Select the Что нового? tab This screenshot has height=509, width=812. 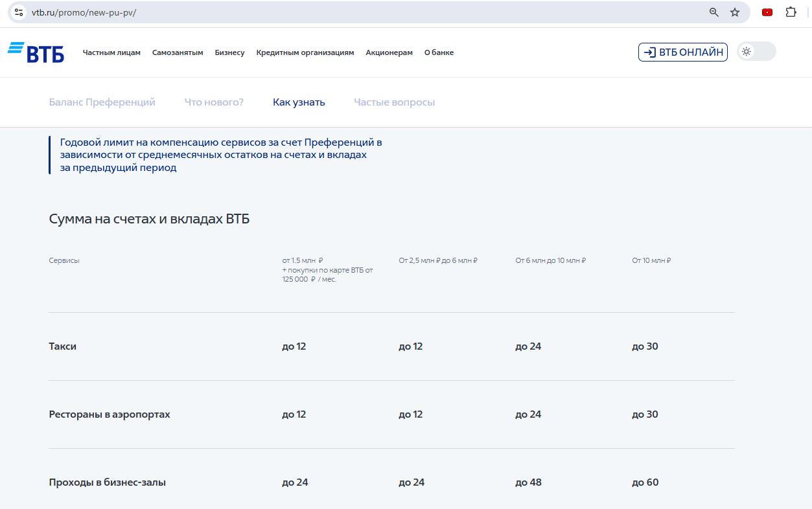(x=214, y=102)
